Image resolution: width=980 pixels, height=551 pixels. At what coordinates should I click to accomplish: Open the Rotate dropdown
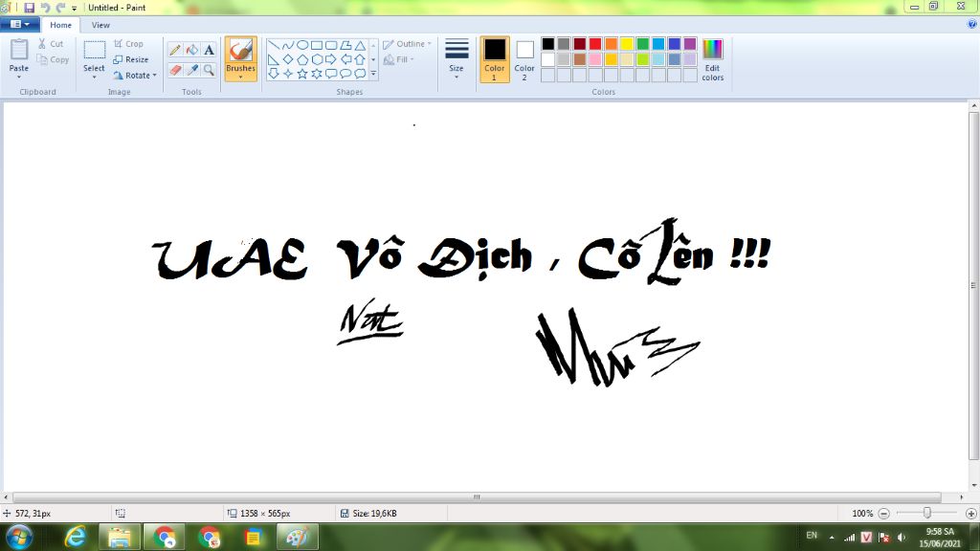point(135,75)
